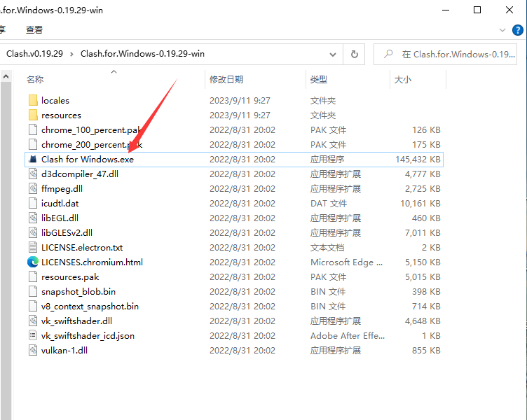Click the libEGL.dll file icon
527x420 pixels.
pyautogui.click(x=33, y=218)
